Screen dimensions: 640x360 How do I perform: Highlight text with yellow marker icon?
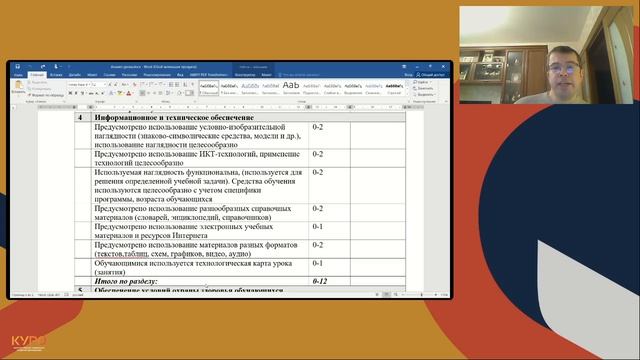[x=120, y=93]
